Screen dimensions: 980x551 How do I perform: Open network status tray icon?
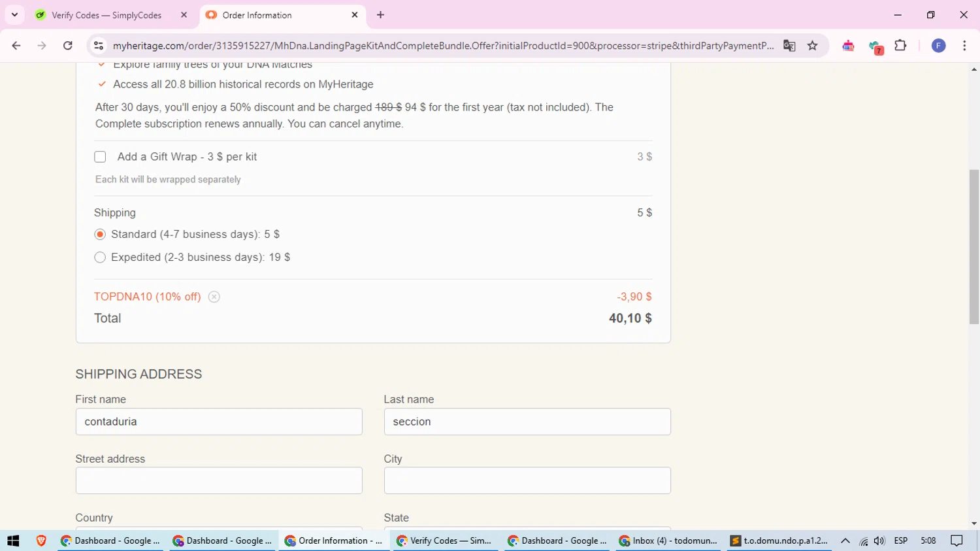[863, 541]
